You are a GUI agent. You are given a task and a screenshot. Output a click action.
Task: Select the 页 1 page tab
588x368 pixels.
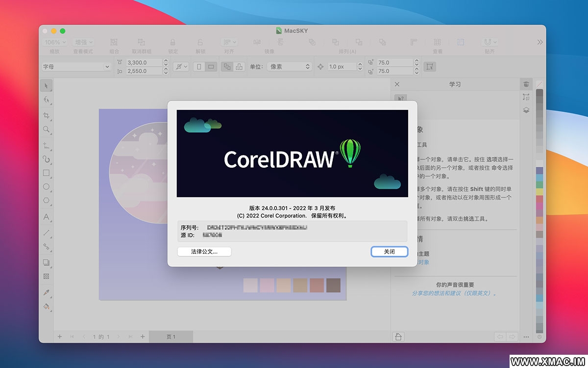(x=171, y=337)
